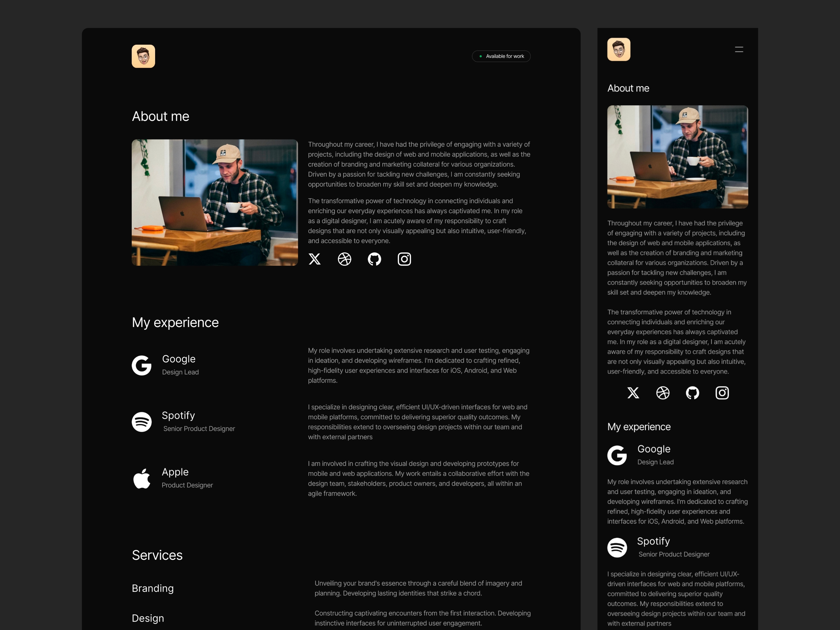Click the X (Twitter) social icon

pos(315,259)
